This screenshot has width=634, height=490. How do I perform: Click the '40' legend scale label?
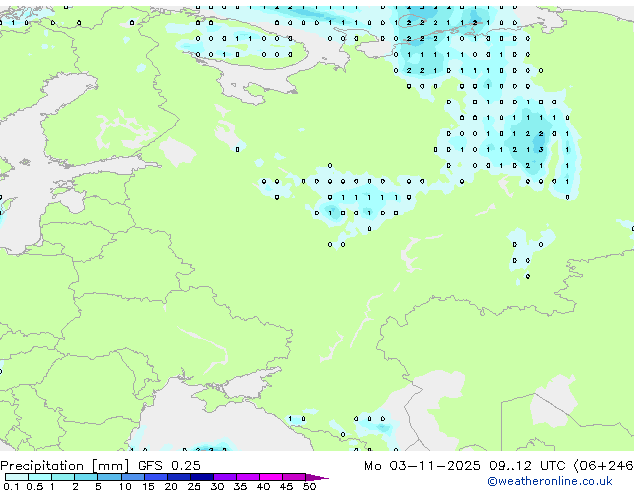click(x=263, y=486)
